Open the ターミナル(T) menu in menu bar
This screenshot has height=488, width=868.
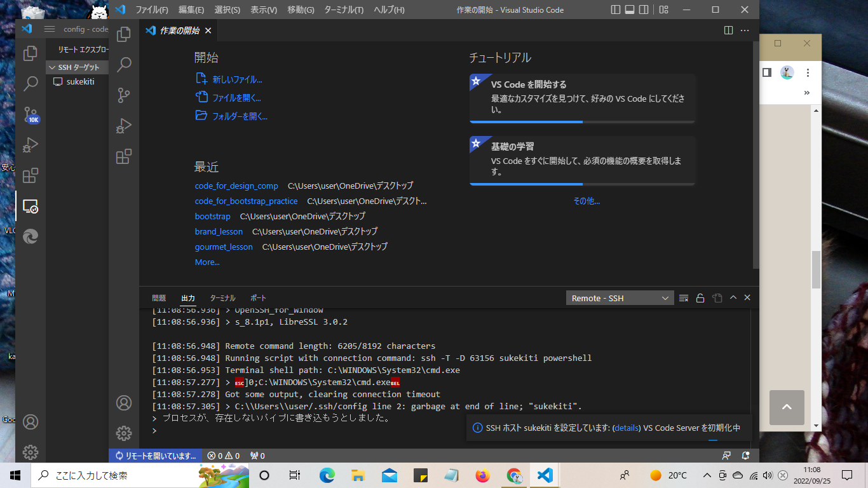344,10
